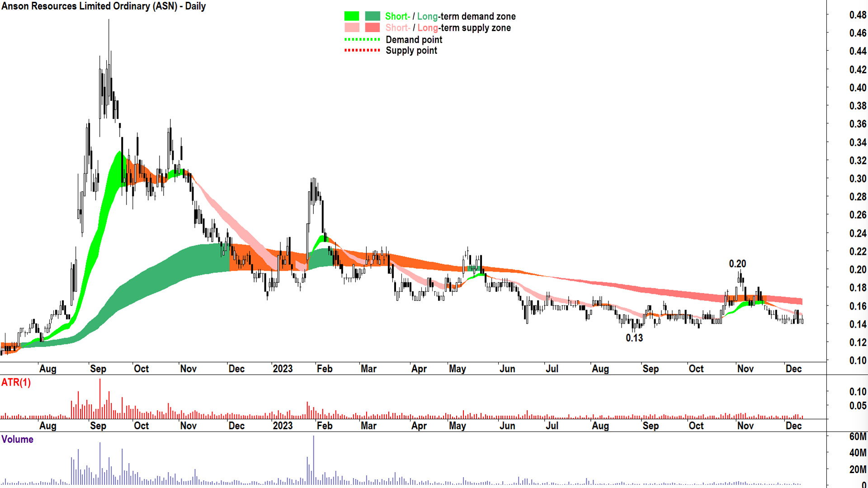Click the 40M volume axis value
The width and height of the screenshot is (868, 488).
[858, 453]
